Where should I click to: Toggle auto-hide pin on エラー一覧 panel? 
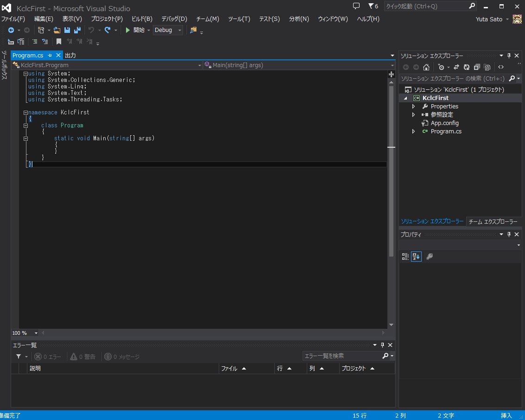coord(382,345)
